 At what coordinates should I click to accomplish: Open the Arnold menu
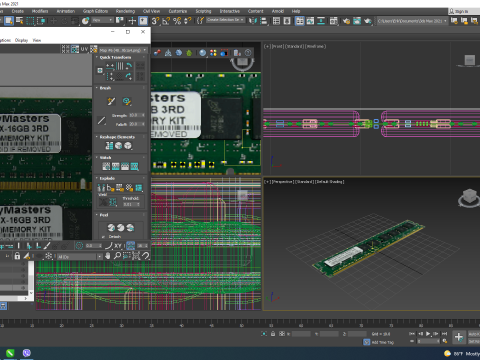278,11
